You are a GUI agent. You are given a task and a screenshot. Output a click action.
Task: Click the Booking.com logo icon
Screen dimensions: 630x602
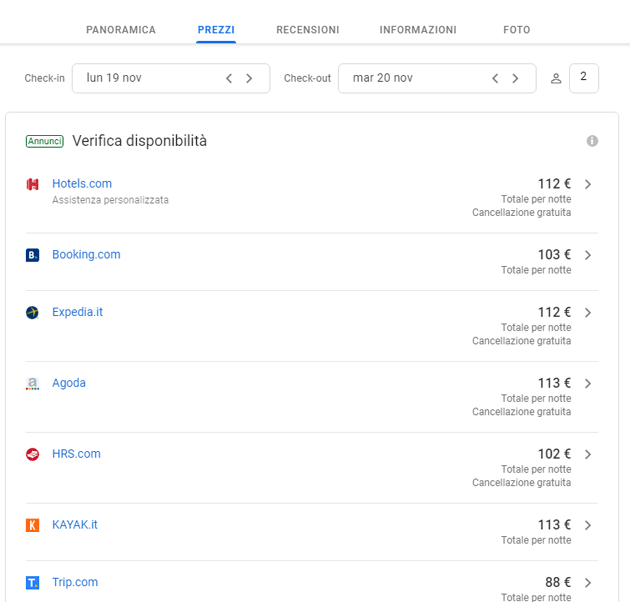[x=33, y=255]
